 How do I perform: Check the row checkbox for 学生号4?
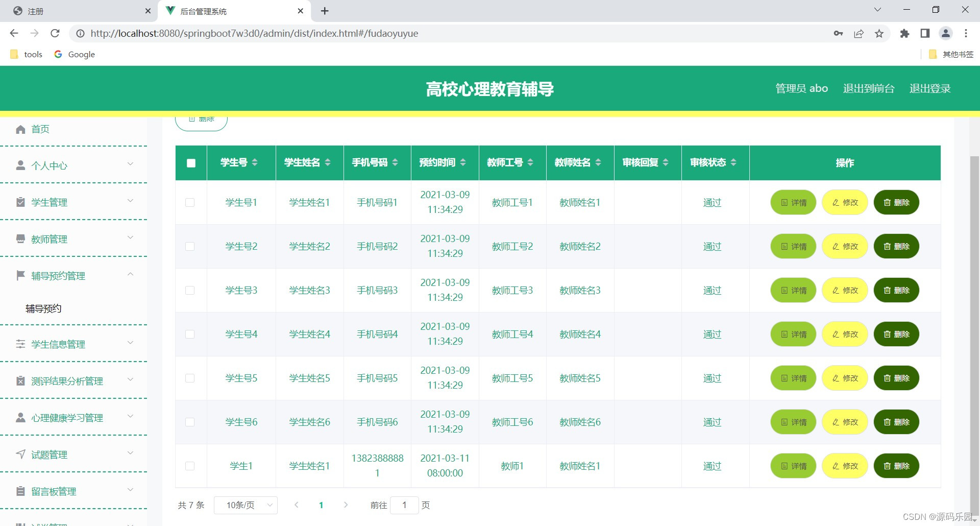[190, 334]
